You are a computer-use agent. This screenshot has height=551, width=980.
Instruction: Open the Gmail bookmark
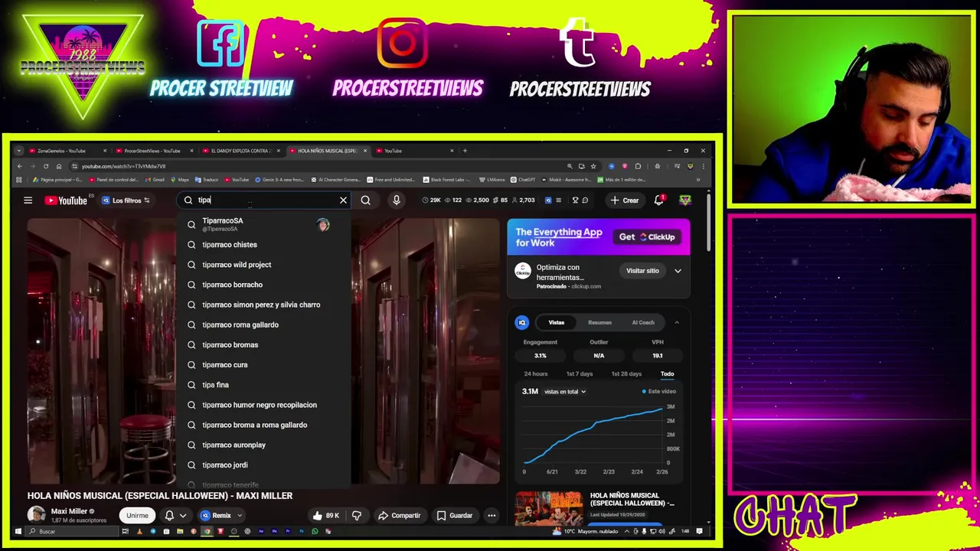[x=155, y=180]
